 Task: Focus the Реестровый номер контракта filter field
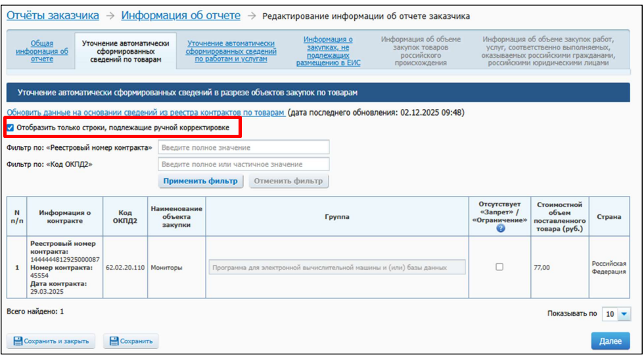click(244, 147)
